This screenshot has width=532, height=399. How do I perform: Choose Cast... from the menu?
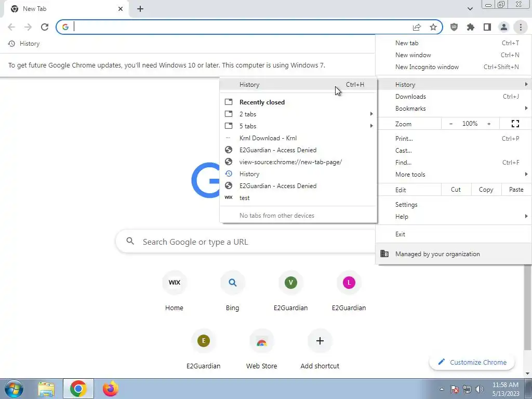click(x=454, y=150)
